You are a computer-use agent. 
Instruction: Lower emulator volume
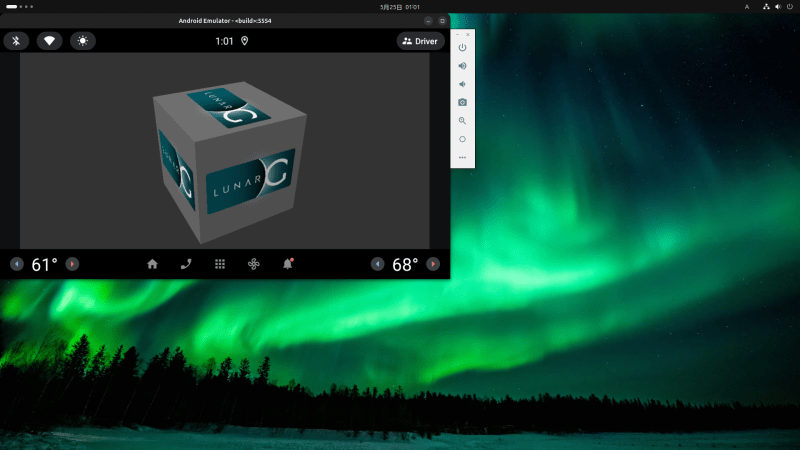[x=462, y=84]
